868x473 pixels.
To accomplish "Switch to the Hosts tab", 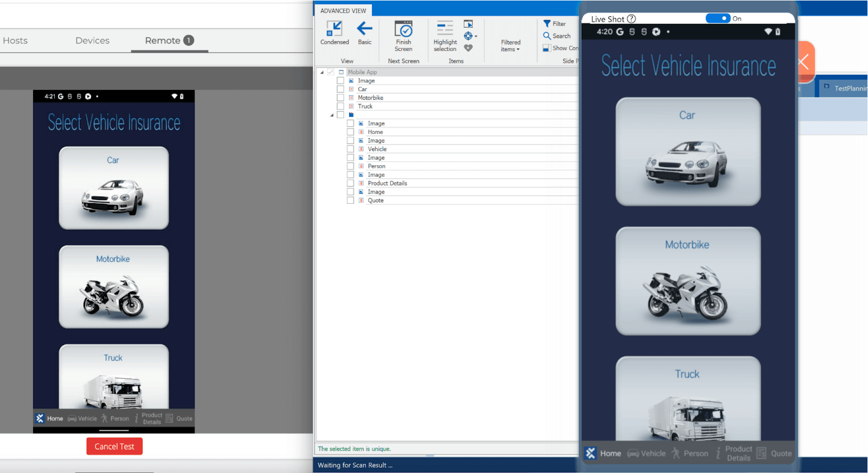I will (x=15, y=41).
